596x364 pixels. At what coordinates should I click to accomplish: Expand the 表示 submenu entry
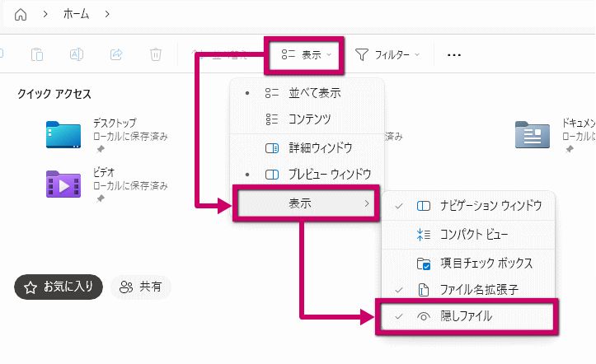pos(305,203)
